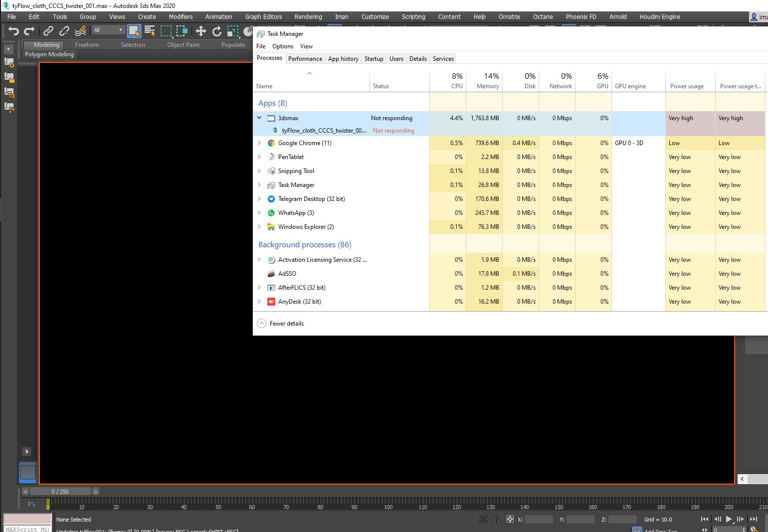
Task: Open the Select by Name list icon
Action: pyautogui.click(x=150, y=31)
